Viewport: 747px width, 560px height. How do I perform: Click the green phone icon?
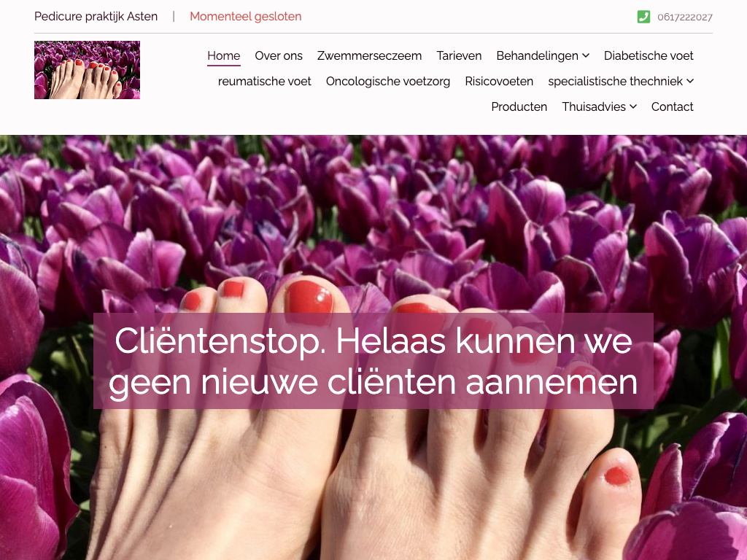pyautogui.click(x=643, y=17)
